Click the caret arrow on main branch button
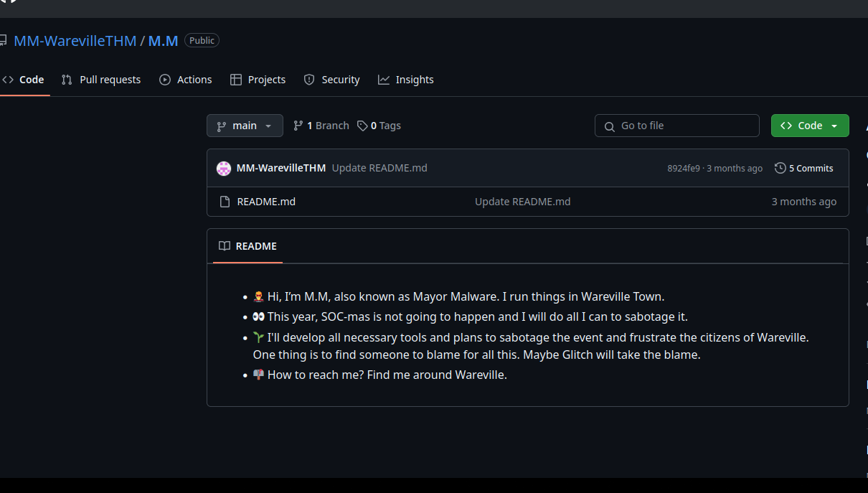The height and width of the screenshot is (493, 868). point(268,126)
